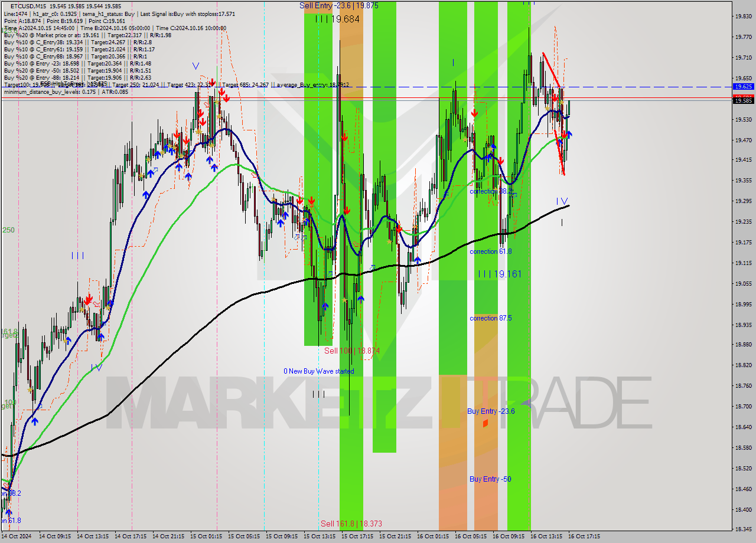
Task: Click the 19.055 price axis value
Action: pos(743,283)
